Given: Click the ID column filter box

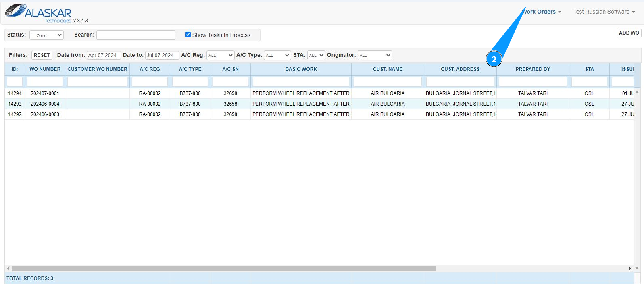Looking at the screenshot, I should (15, 82).
